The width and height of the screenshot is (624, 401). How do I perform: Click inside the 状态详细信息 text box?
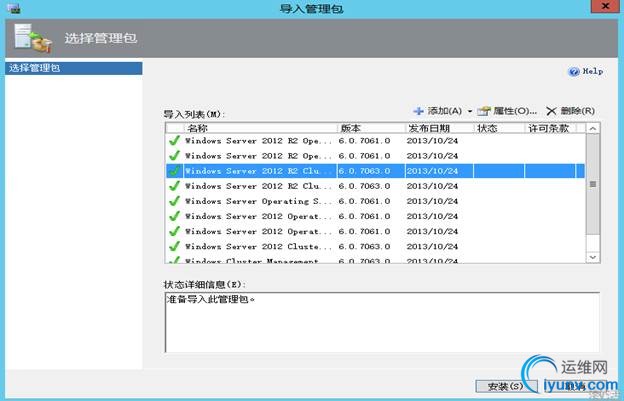tap(382, 322)
